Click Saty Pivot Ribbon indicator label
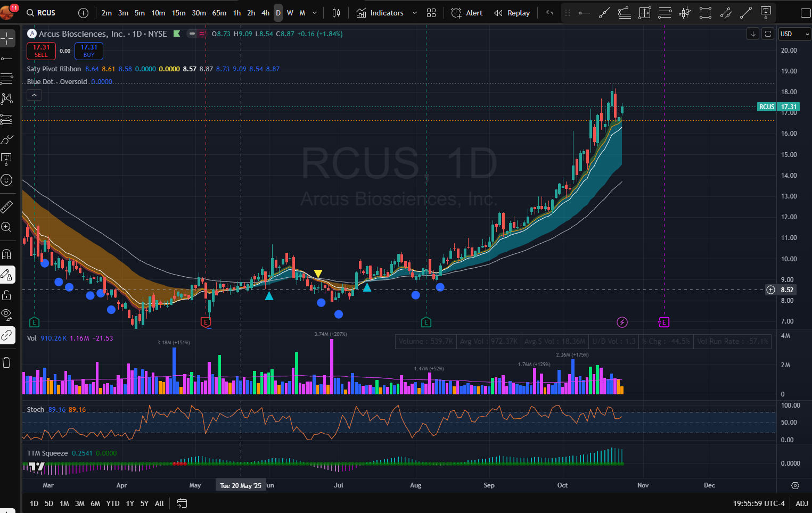This screenshot has width=812, height=513. click(54, 69)
